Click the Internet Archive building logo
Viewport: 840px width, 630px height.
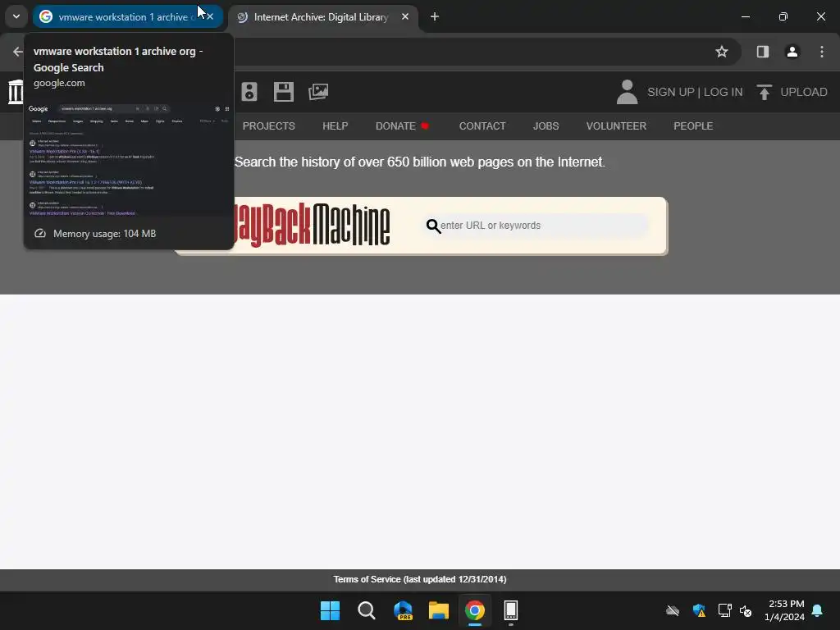tap(16, 92)
